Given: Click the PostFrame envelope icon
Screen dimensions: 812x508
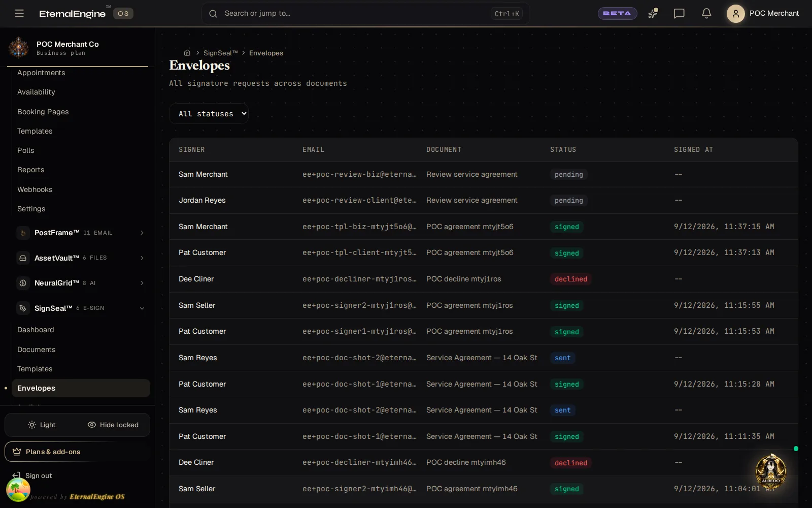Looking at the screenshot, I should tap(23, 233).
